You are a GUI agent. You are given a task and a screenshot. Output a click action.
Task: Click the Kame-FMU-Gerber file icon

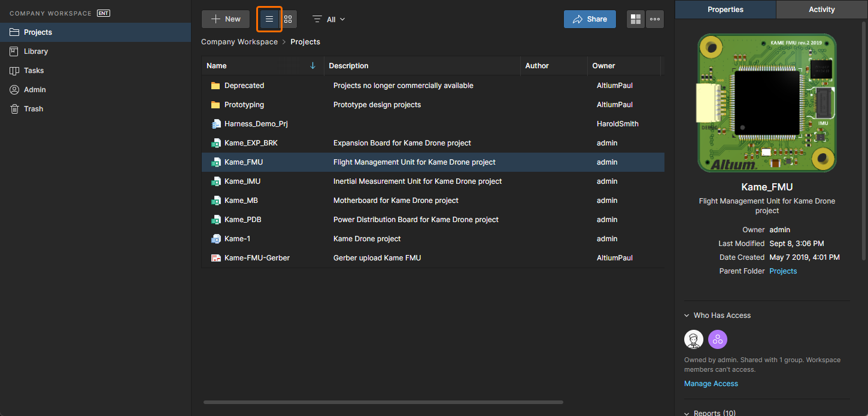pos(216,258)
